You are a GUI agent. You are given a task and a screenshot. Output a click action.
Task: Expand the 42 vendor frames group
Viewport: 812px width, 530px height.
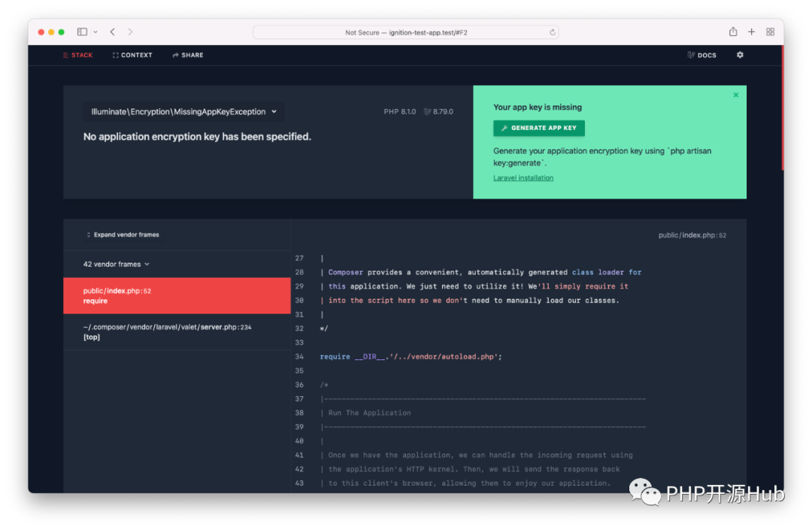[x=117, y=264]
